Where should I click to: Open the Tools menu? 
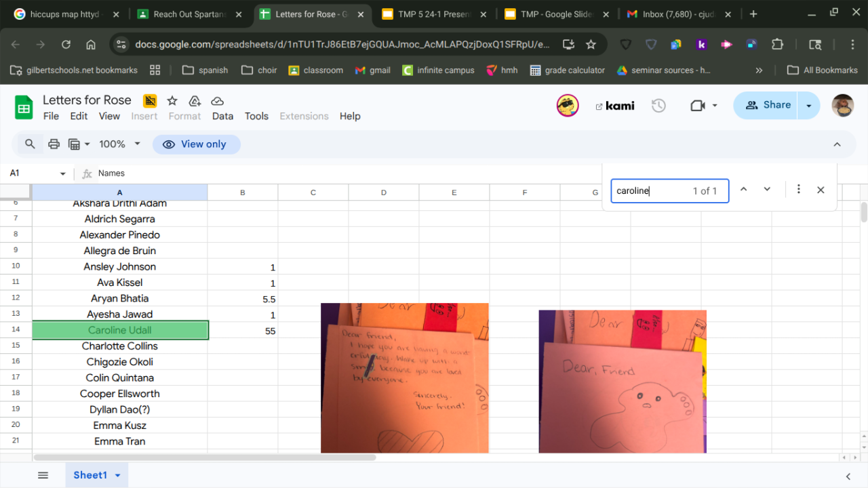pos(256,116)
